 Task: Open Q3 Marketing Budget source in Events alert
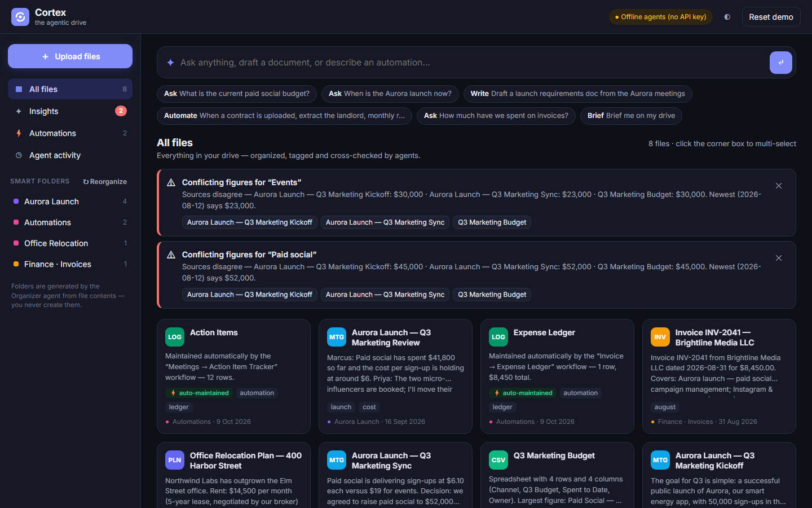click(x=492, y=222)
